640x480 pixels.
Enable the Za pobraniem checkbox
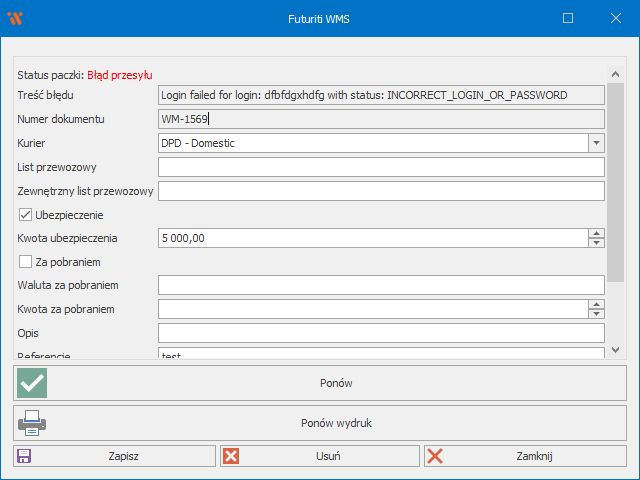[x=26, y=262]
